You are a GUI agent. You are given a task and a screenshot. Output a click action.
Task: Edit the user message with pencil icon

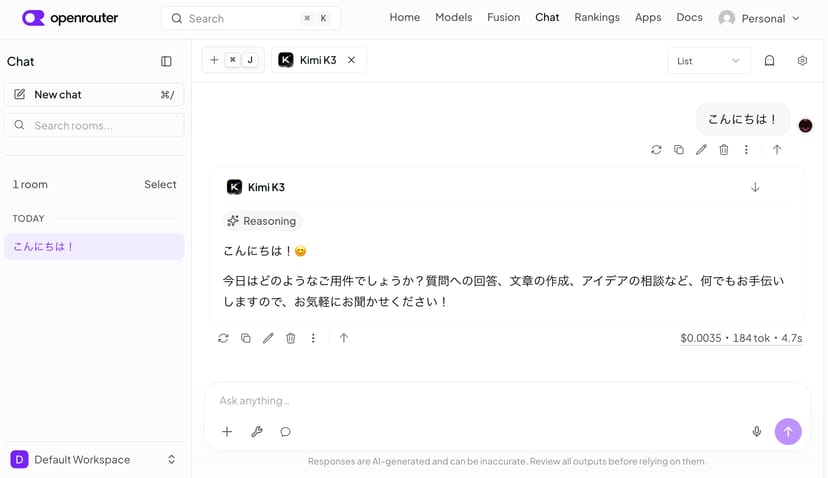(701, 149)
